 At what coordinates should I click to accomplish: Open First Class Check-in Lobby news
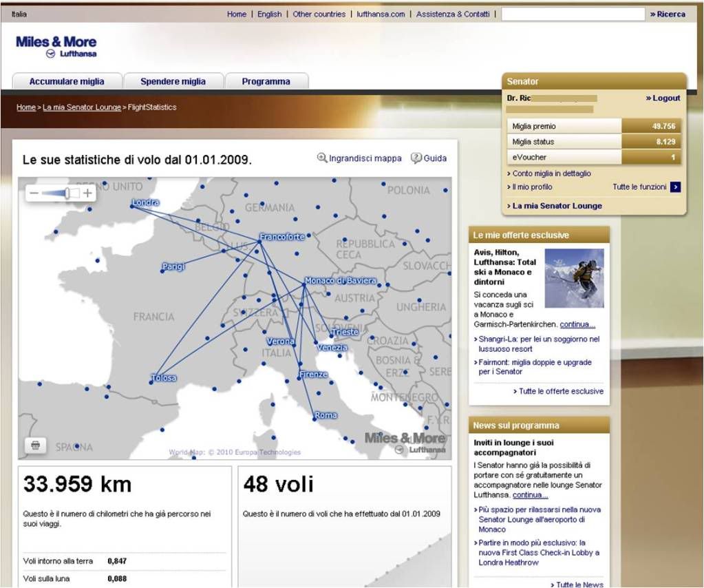tap(539, 552)
